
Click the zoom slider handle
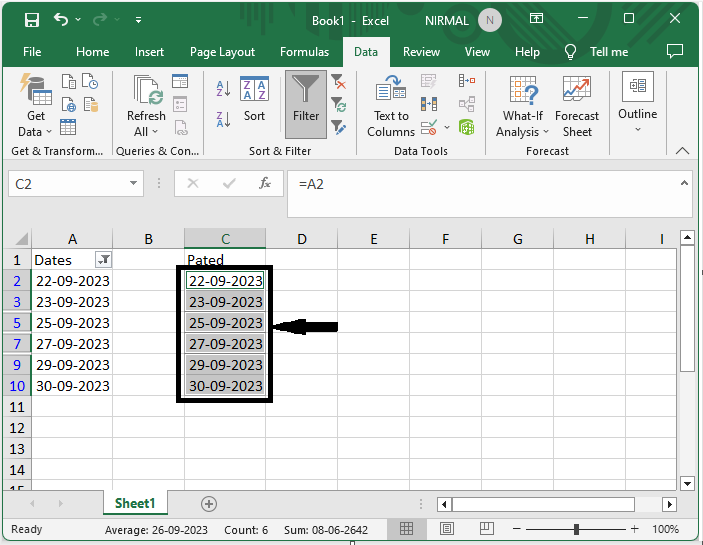click(x=576, y=529)
